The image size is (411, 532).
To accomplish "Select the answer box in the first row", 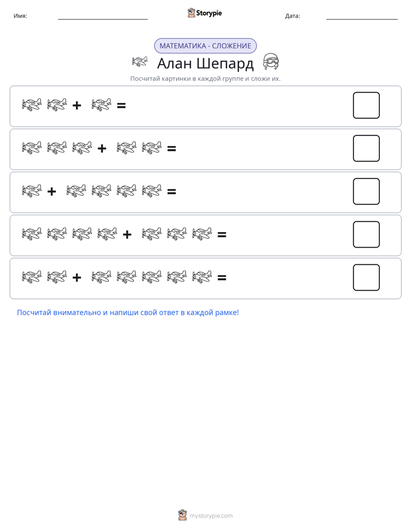I will [x=366, y=105].
